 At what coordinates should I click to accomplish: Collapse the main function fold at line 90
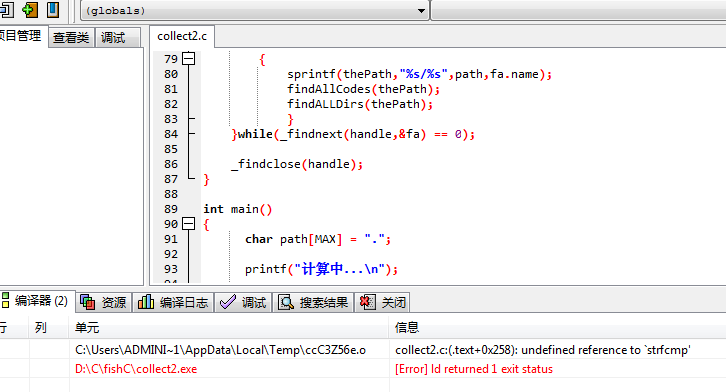pyautogui.click(x=188, y=224)
